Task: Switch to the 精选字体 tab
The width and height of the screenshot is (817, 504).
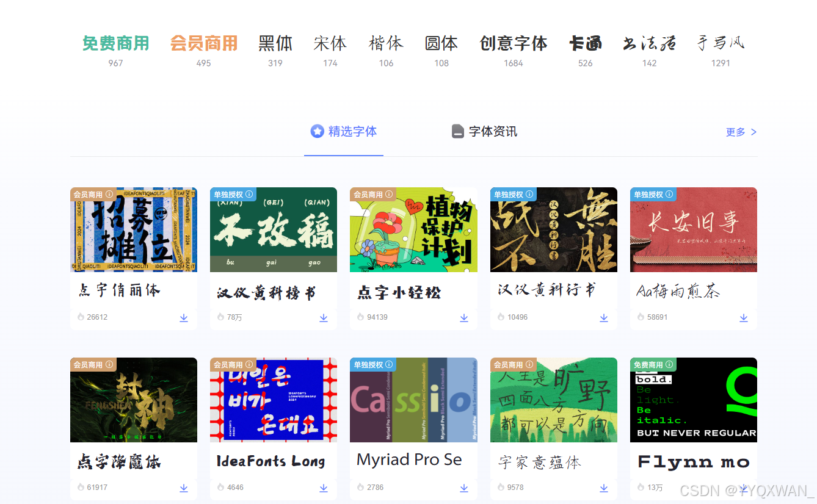Action: pos(344,131)
